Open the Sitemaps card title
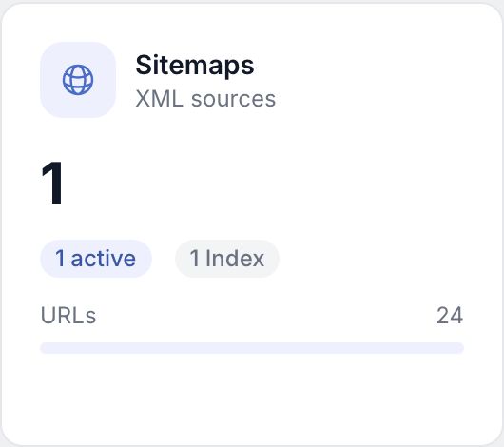504x447 pixels. 195,66
